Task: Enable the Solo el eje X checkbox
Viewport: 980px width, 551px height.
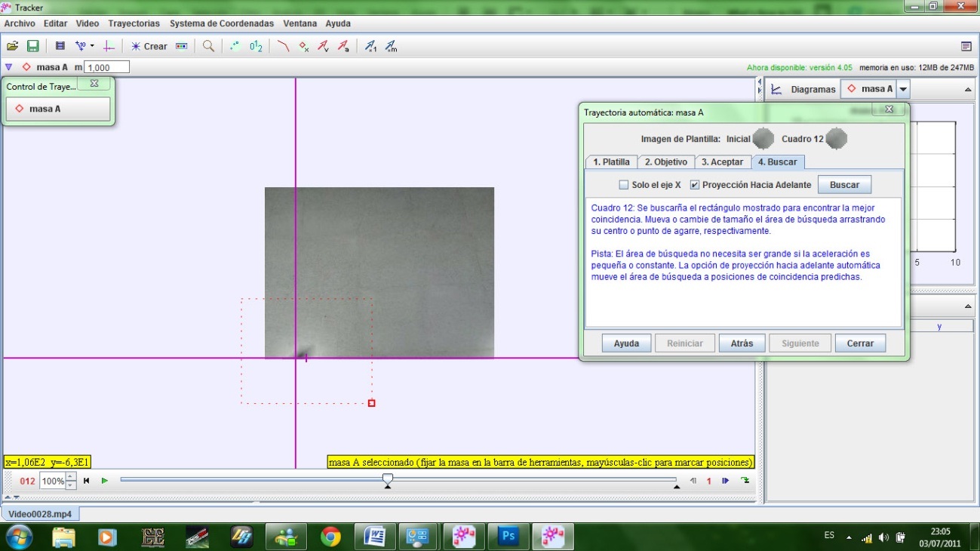Action: [x=623, y=183]
